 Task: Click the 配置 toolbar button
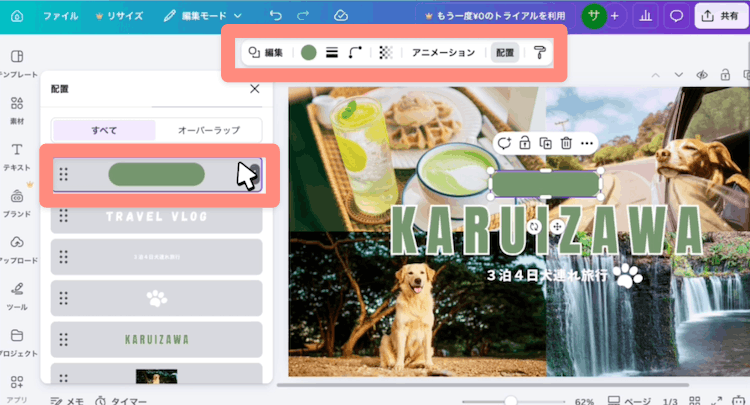(505, 52)
